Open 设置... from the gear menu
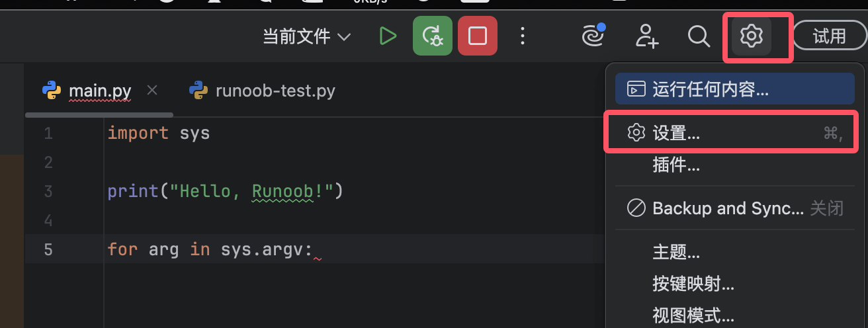This screenshot has width=868, height=328. coord(676,133)
